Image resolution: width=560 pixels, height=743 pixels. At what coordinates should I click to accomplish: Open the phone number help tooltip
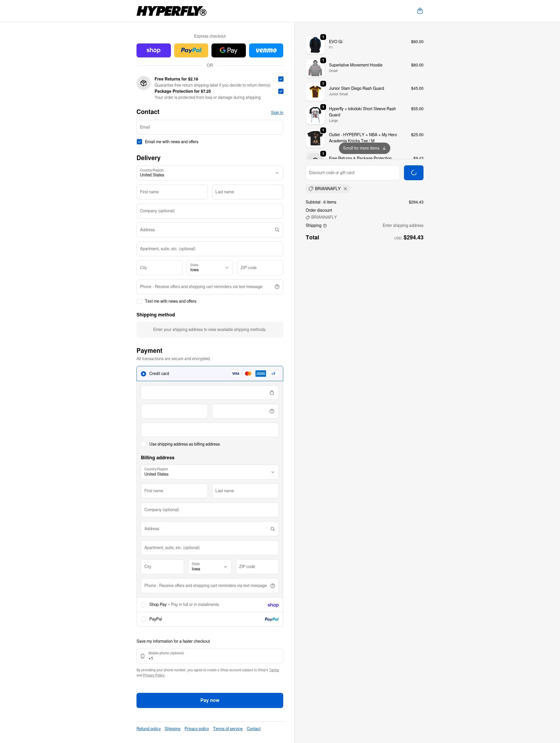pos(277,287)
